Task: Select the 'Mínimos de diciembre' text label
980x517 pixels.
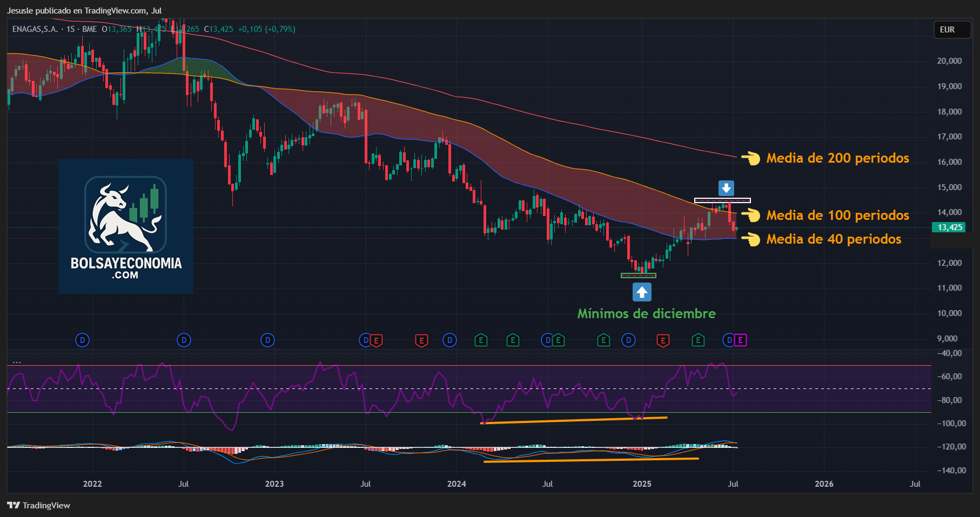Action: (x=646, y=313)
